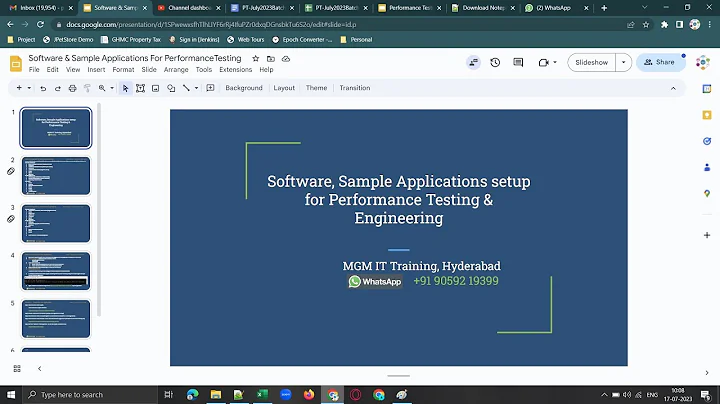
Task: Click the new slide plus icon
Action: 19,88
